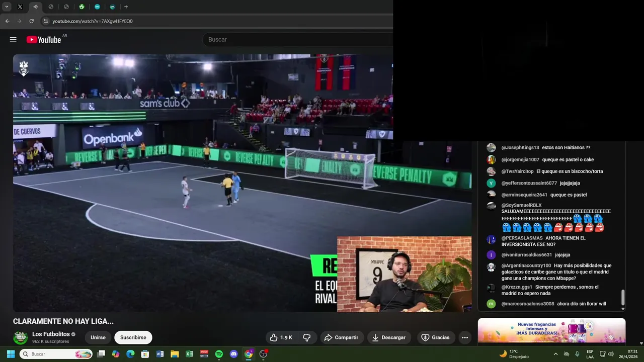Viewport: 644px width, 362px height.
Task: Click the @yeffersontoussaint6077 avatar in chat
Action: pos(491,183)
